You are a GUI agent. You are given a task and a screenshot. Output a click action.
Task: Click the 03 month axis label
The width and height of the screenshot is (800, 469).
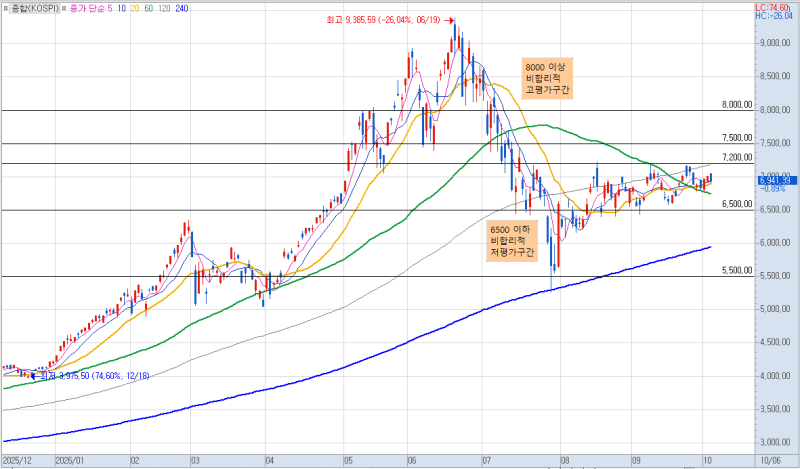click(x=195, y=461)
